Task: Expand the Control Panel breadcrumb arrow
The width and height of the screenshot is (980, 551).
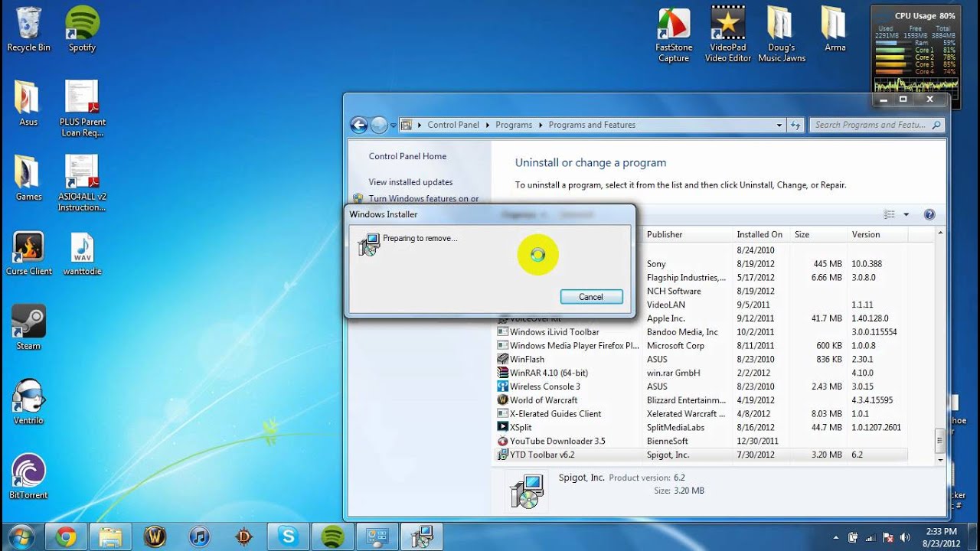Action: [486, 125]
